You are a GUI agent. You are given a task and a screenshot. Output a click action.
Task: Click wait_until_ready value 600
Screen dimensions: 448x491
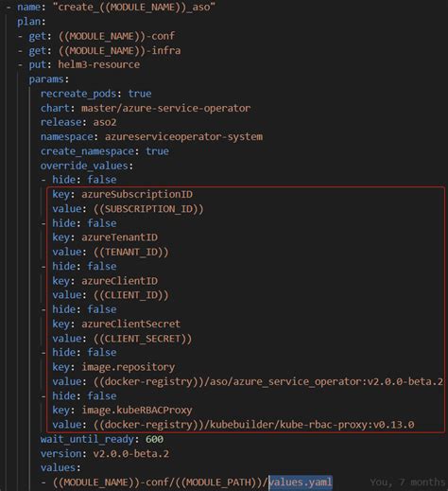tap(154, 439)
